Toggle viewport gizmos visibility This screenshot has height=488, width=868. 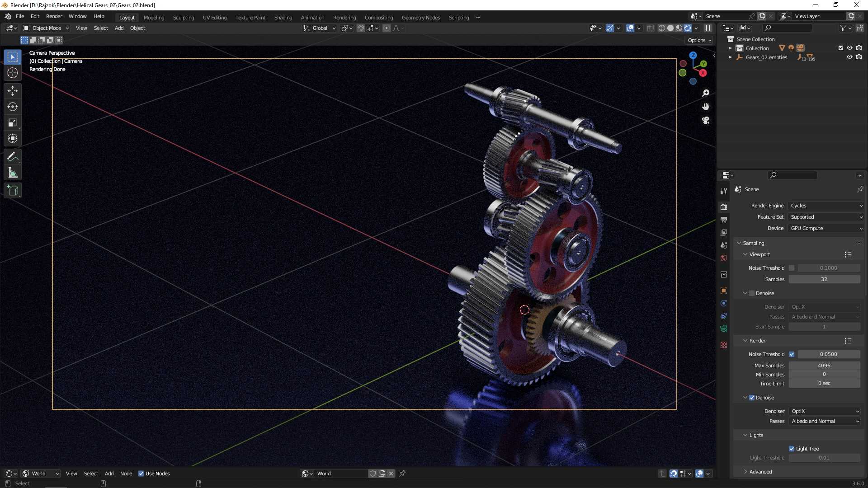click(610, 28)
